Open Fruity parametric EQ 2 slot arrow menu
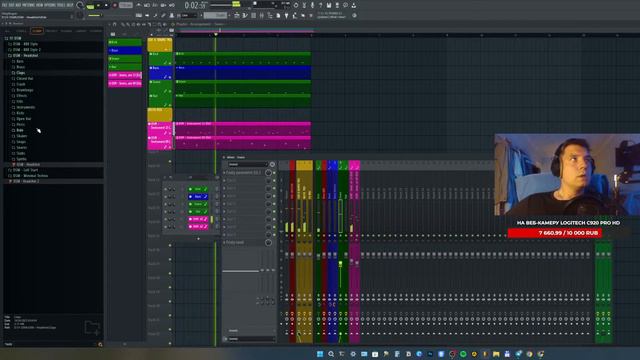Image resolution: width=640 pixels, height=360 pixels. click(x=224, y=173)
